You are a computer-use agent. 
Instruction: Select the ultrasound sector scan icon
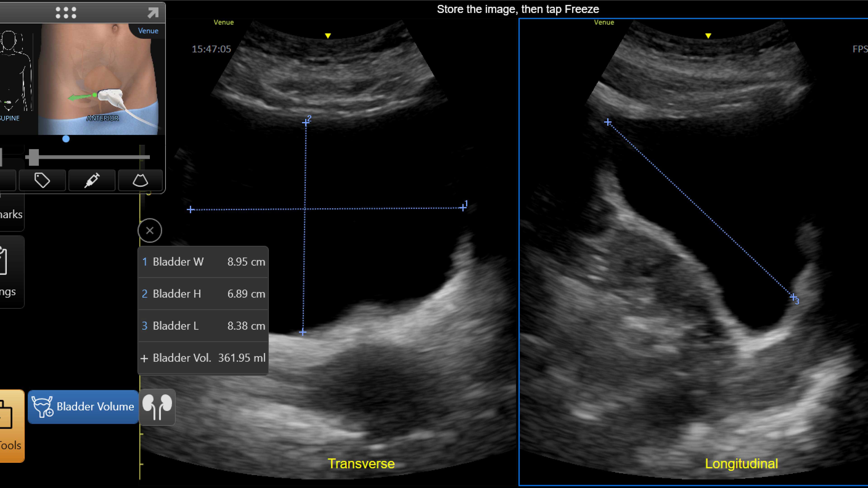pos(140,181)
